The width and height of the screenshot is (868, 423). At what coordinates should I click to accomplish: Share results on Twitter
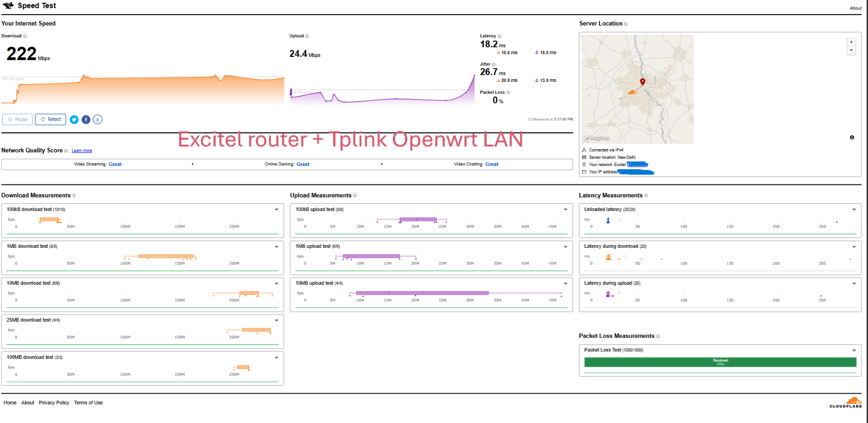click(74, 119)
